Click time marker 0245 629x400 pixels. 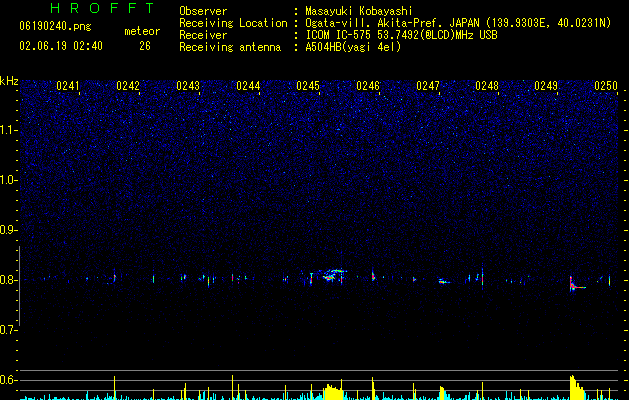point(308,86)
